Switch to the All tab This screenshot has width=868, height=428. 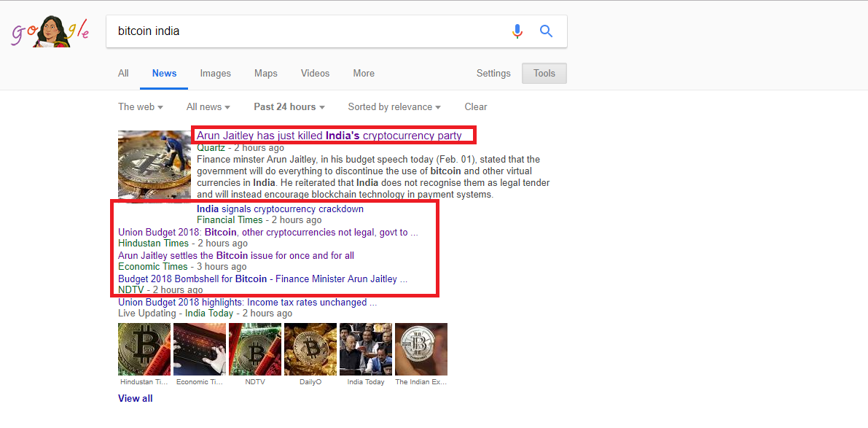click(123, 73)
